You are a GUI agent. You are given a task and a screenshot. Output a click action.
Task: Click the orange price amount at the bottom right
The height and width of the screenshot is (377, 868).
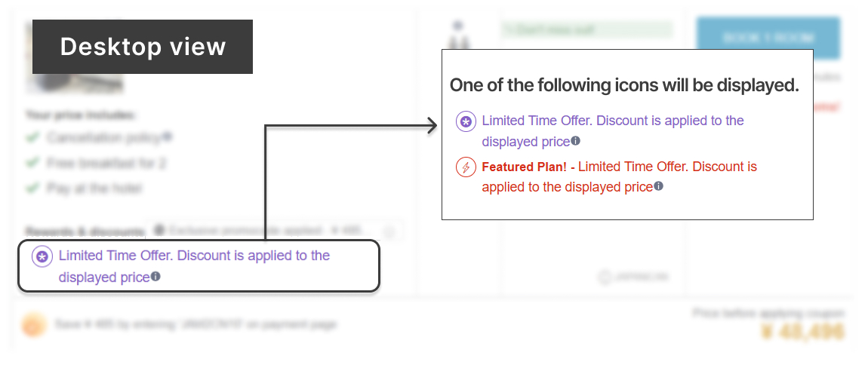[803, 333]
